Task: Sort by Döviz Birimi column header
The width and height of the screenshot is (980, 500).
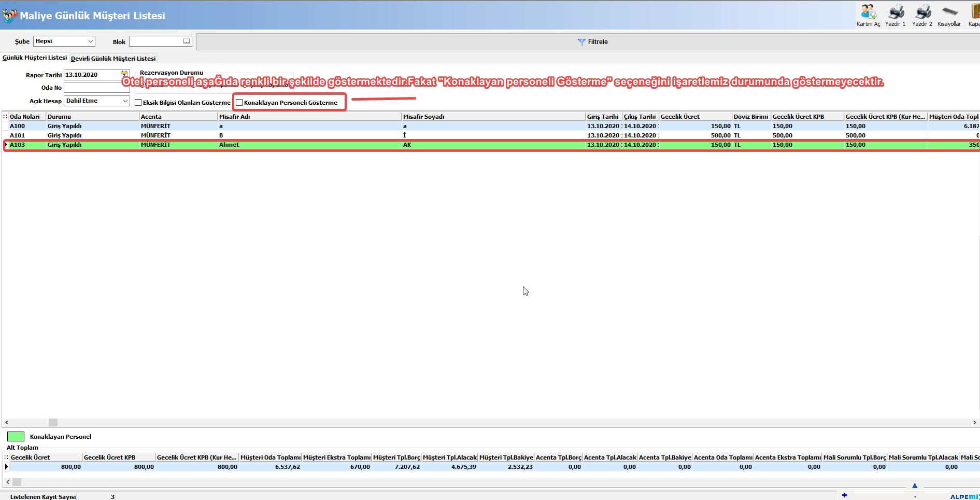Action: coord(751,117)
